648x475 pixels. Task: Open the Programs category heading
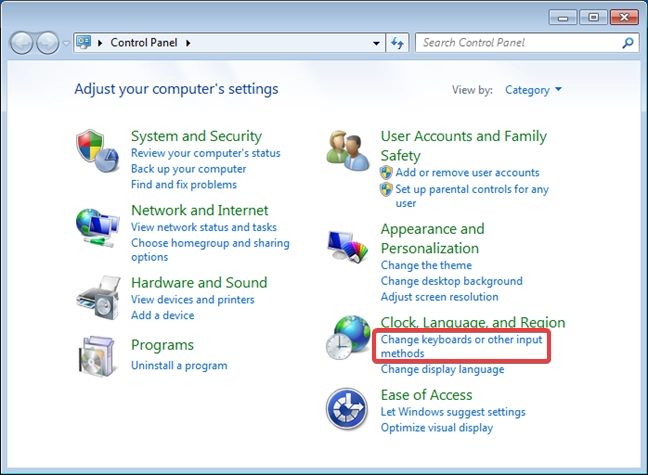click(x=162, y=345)
